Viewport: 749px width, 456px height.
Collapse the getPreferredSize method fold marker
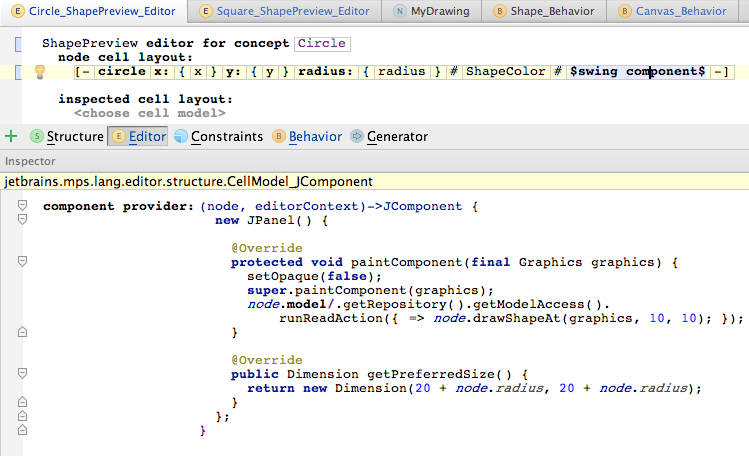[x=21, y=374]
